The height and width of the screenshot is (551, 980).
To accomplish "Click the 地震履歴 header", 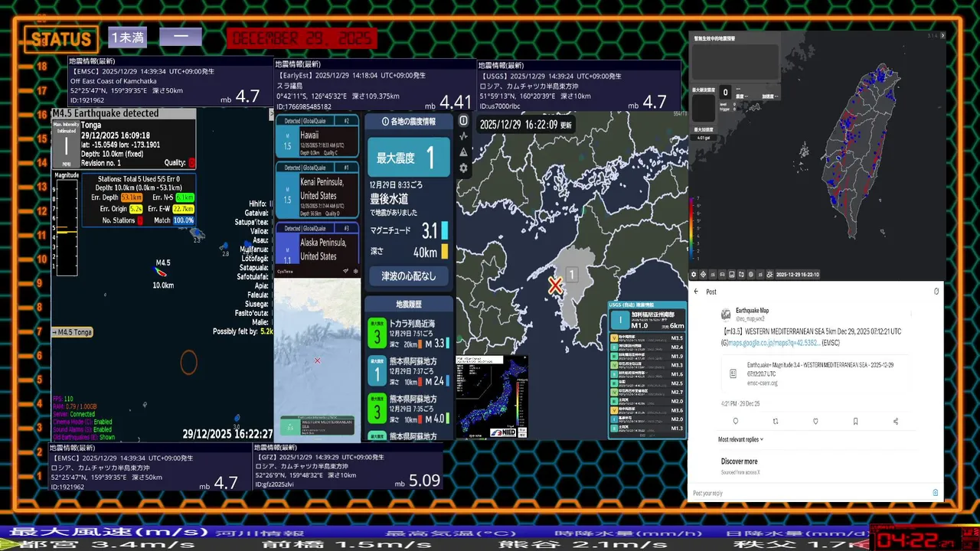I will [409, 304].
